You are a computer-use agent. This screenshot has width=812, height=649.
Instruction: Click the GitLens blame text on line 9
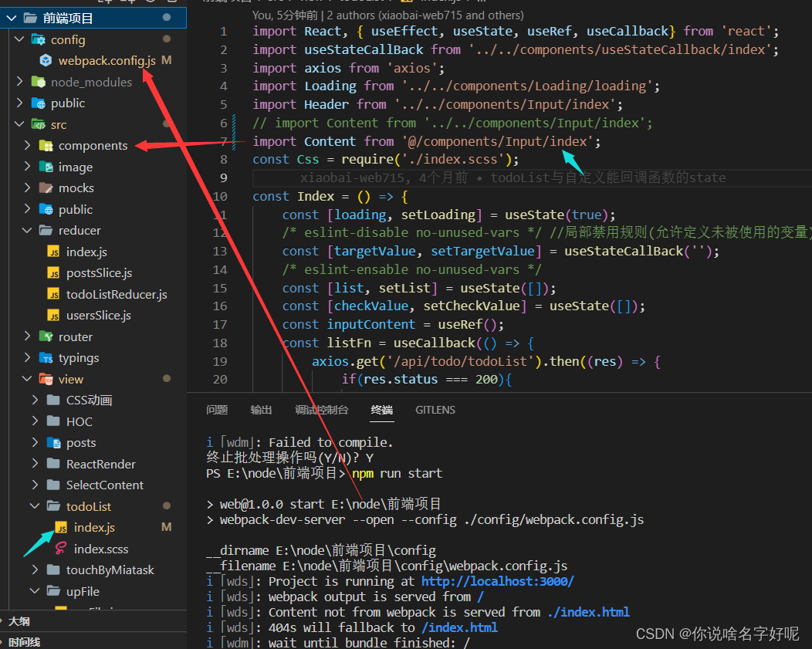click(x=513, y=178)
